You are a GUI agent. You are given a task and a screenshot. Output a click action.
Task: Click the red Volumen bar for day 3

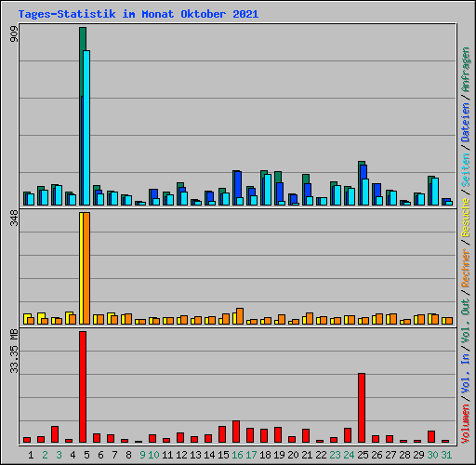55,434
